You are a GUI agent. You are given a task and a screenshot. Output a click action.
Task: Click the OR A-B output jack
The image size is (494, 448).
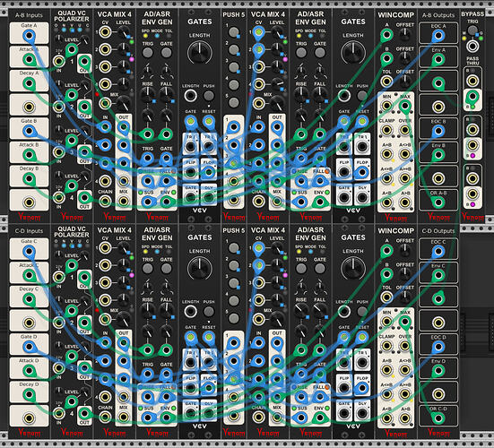click(x=438, y=202)
